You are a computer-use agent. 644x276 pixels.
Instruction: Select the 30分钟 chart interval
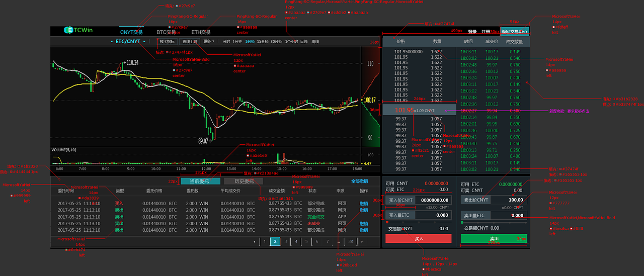click(x=276, y=41)
